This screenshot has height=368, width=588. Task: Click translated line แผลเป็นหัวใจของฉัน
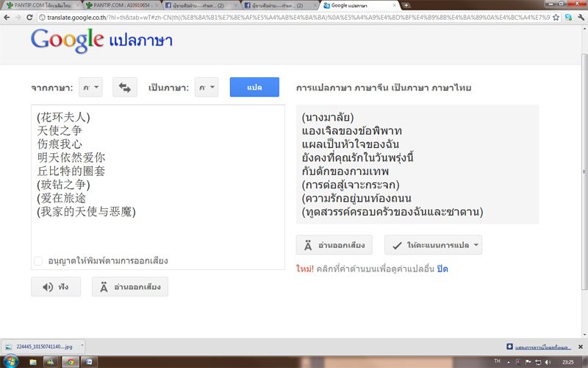(x=351, y=144)
